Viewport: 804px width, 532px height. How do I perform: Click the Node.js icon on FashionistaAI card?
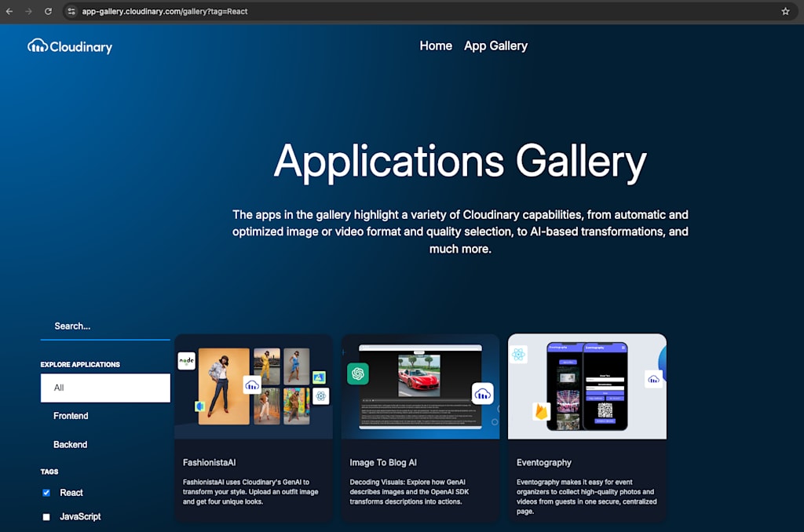pyautogui.click(x=187, y=361)
